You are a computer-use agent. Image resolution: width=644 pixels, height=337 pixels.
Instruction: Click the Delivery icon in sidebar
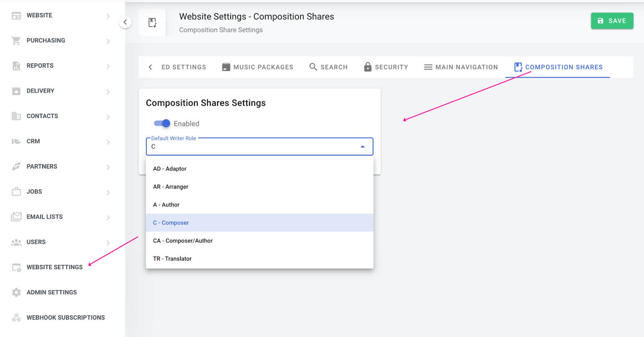16,91
